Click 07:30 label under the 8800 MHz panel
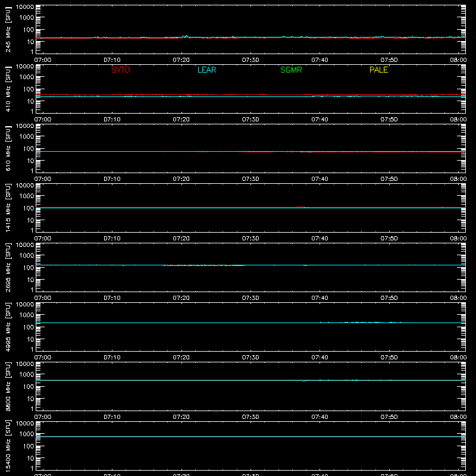 pyautogui.click(x=250, y=417)
